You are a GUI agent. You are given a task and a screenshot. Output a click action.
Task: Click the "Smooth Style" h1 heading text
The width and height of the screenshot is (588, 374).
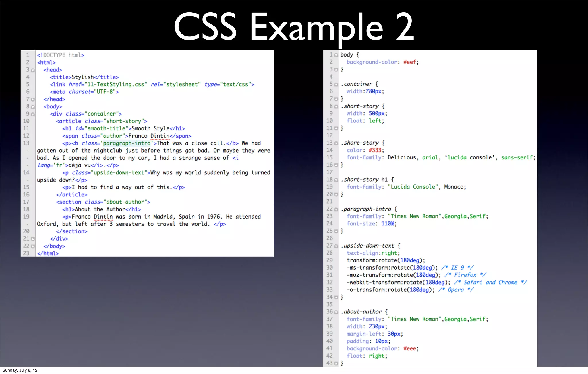click(x=150, y=128)
